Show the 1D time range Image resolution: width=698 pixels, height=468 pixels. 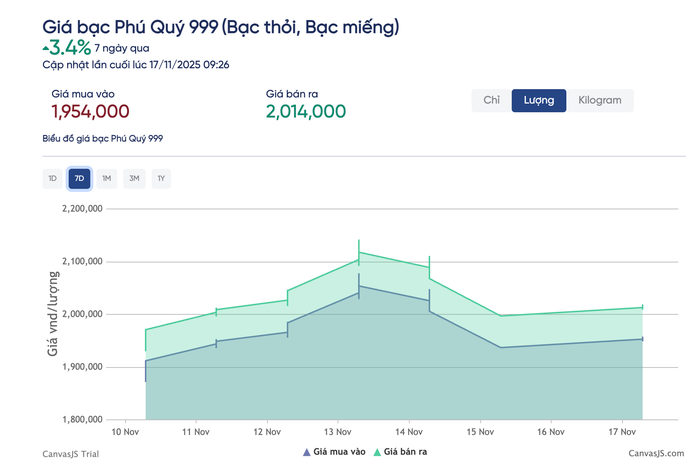pyautogui.click(x=52, y=179)
